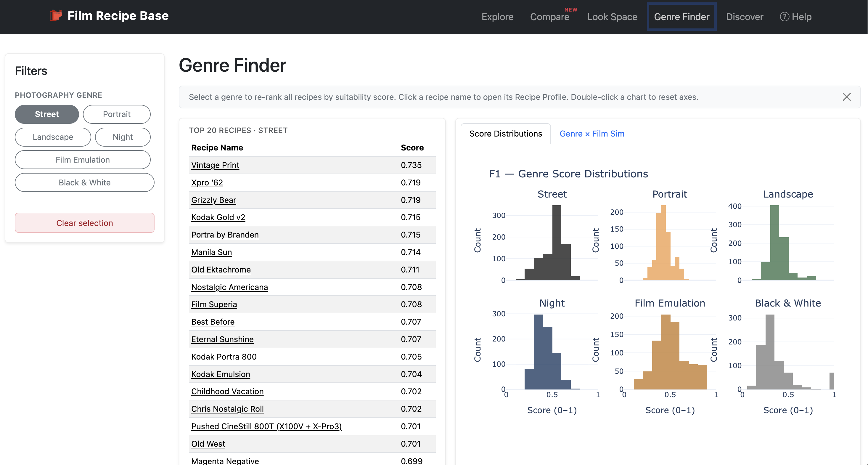Viewport: 868px width, 465px height.
Task: Click the Help link in navbar
Action: click(x=795, y=17)
